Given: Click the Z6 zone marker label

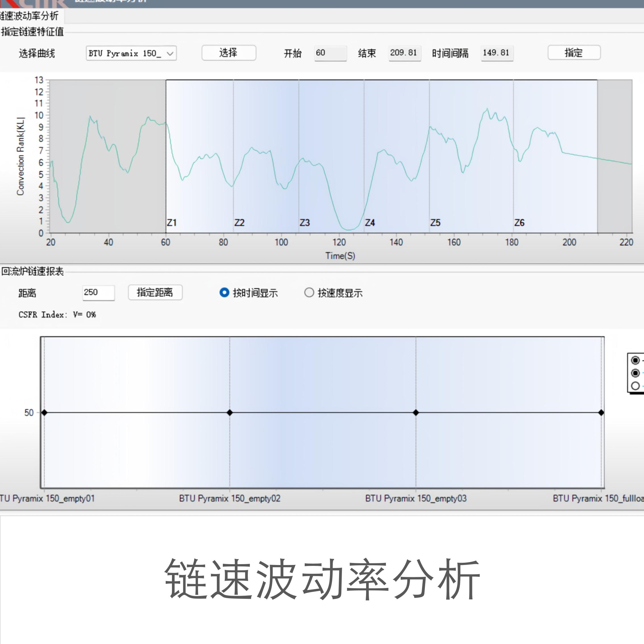Looking at the screenshot, I should [519, 222].
